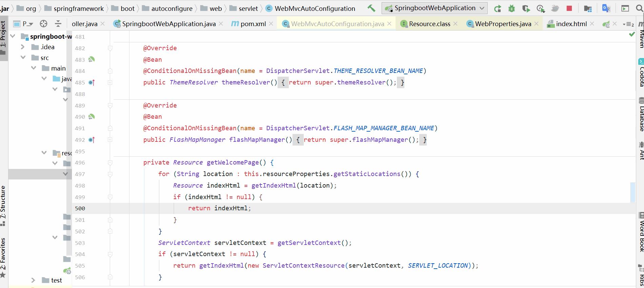Click the green inspection checkmark in the editor corner
Image resolution: width=644 pixels, height=288 pixels.
(x=632, y=34)
